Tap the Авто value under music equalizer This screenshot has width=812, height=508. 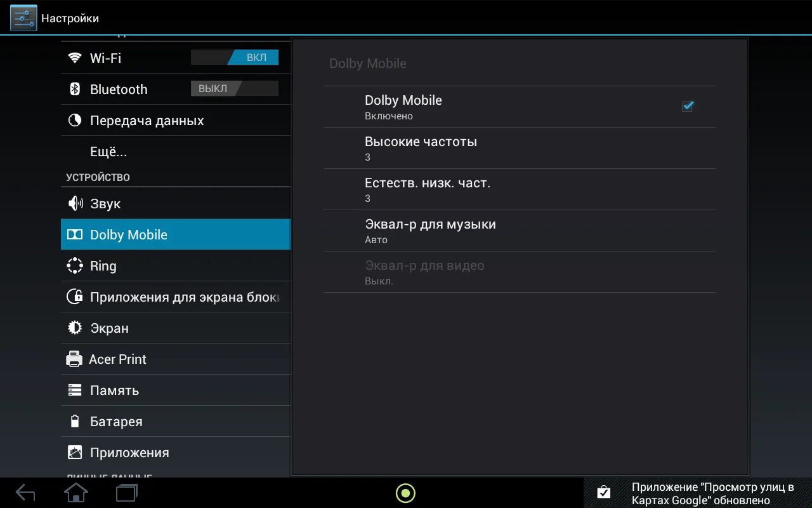point(376,239)
